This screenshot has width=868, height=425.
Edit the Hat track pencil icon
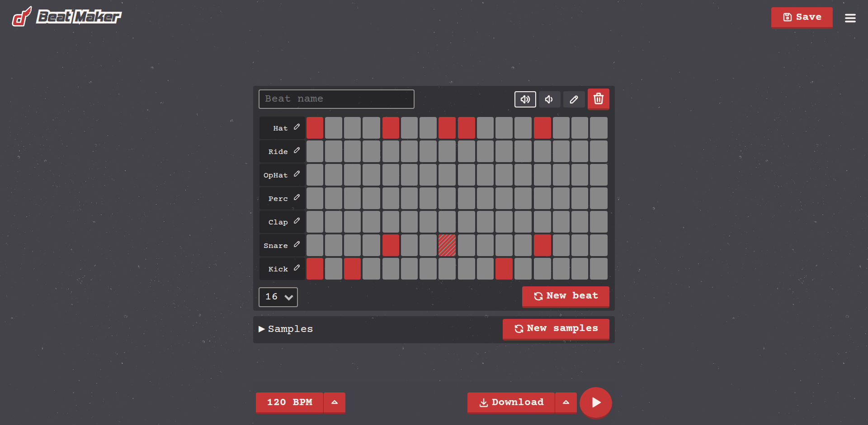[x=297, y=127]
